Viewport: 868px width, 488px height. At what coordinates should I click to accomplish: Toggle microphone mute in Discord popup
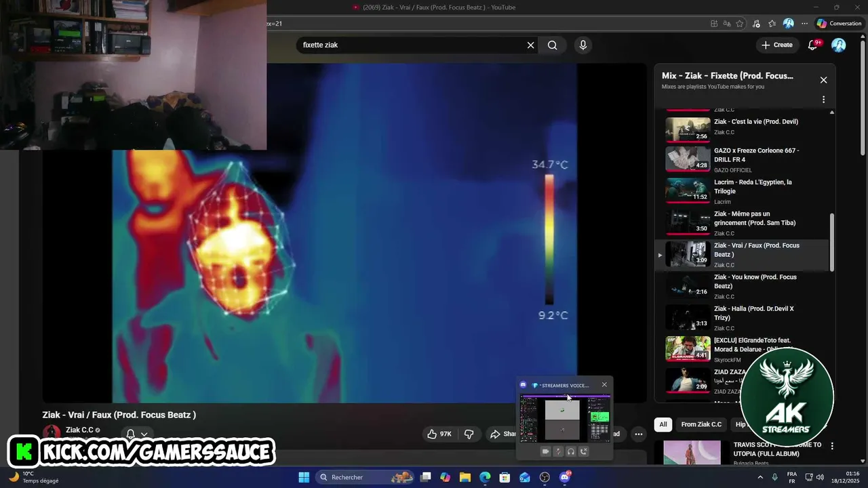pyautogui.click(x=558, y=451)
